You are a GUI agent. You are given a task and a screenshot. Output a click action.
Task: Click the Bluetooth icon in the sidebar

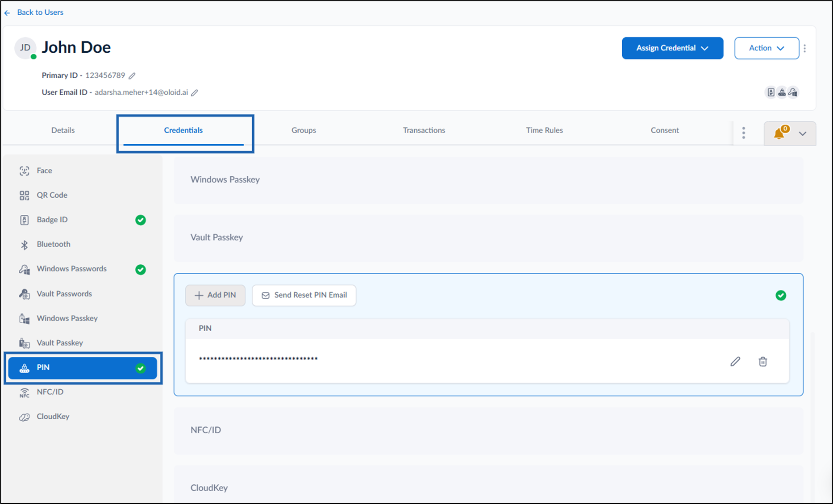25,245
